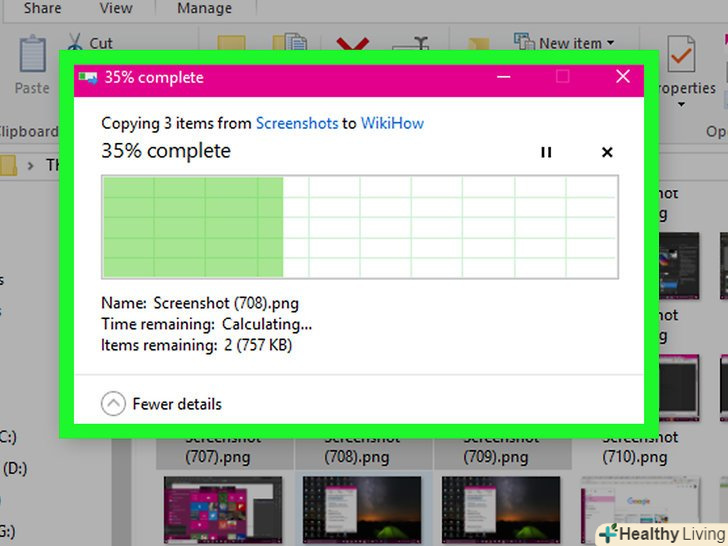Screen dimensions: 728x546
Task: Minimize the 35% complete dialog
Action: click(504, 77)
